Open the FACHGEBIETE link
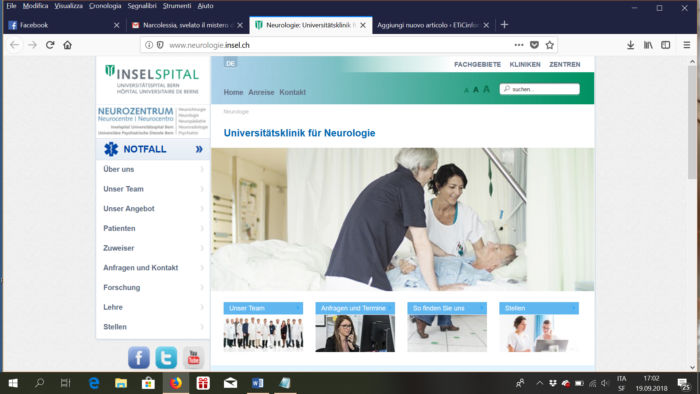This screenshot has width=700, height=394. (477, 64)
